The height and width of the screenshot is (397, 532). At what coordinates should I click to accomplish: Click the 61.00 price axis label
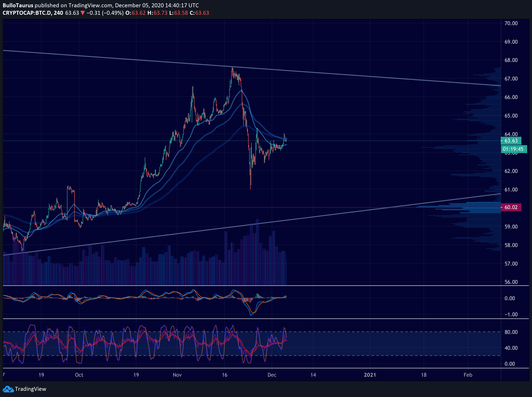coord(511,190)
